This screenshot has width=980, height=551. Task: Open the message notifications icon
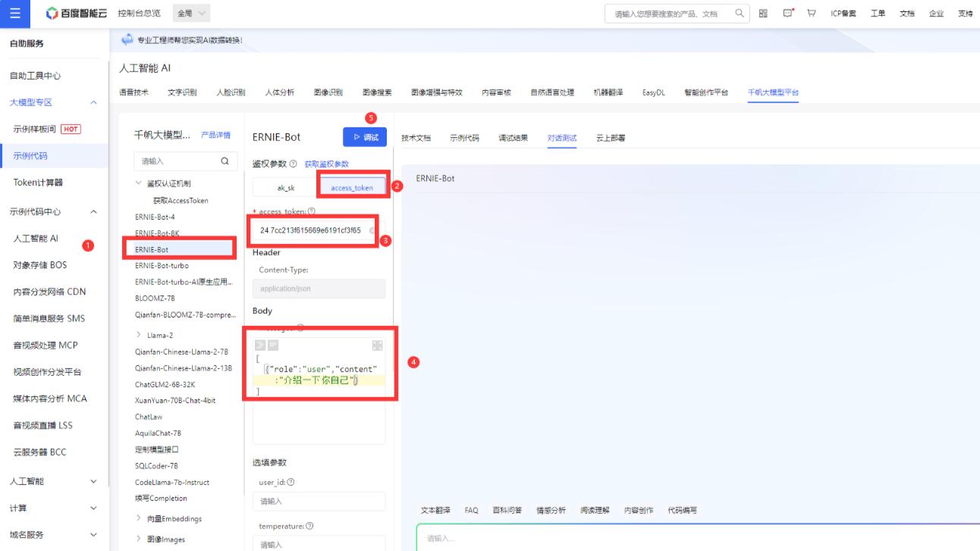coord(787,14)
